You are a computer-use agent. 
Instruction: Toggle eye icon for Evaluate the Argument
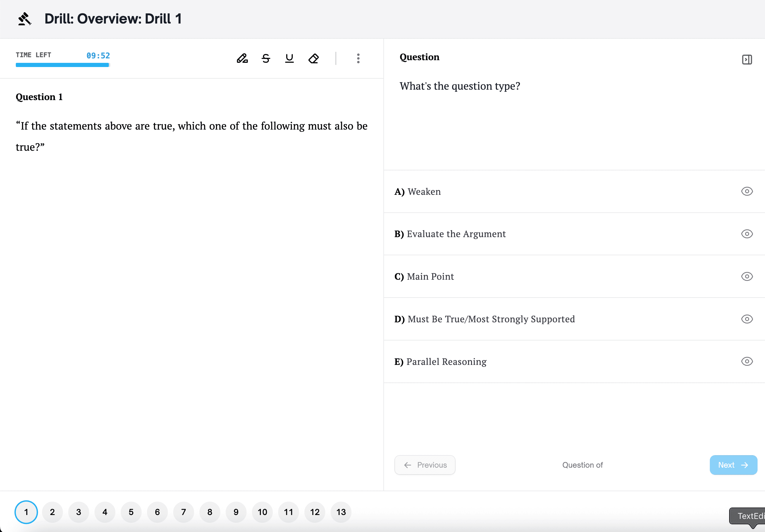pyautogui.click(x=747, y=234)
